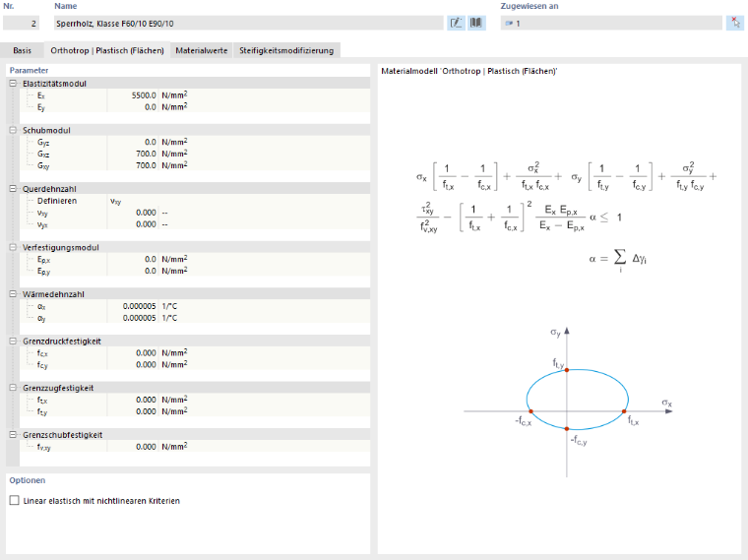
Task: Collapse the Grenzdruckfestigkeit group
Action: [x=13, y=342]
